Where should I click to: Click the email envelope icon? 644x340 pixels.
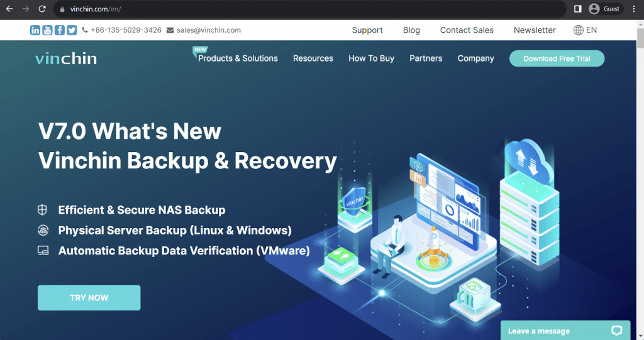170,30
